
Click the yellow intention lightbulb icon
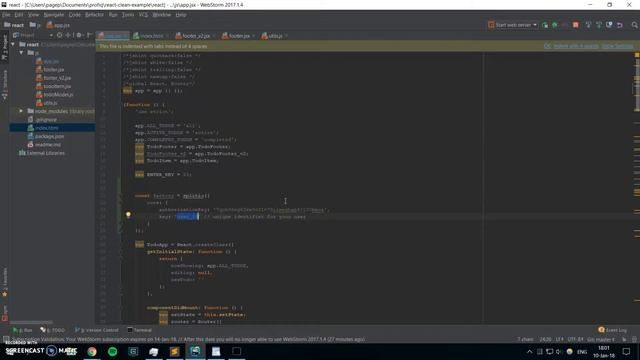128,214
